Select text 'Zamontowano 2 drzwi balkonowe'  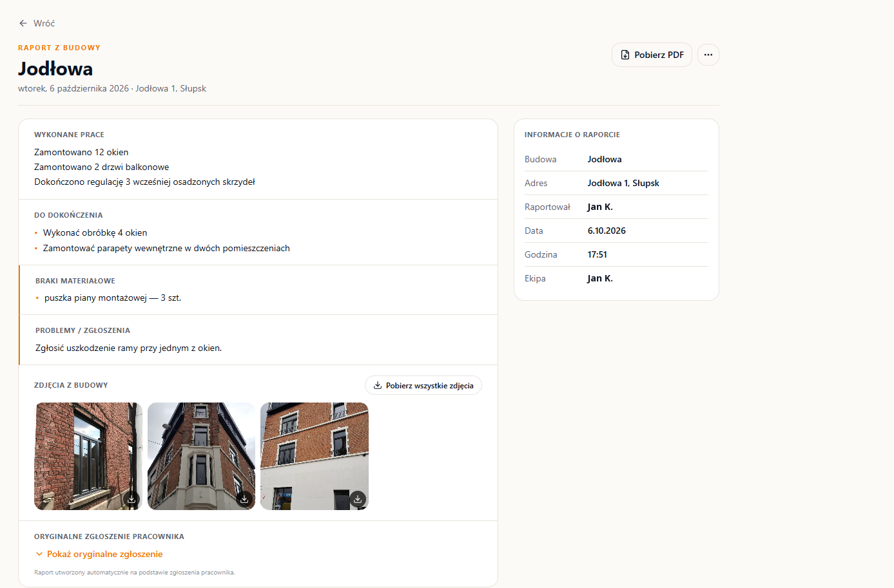[101, 167]
